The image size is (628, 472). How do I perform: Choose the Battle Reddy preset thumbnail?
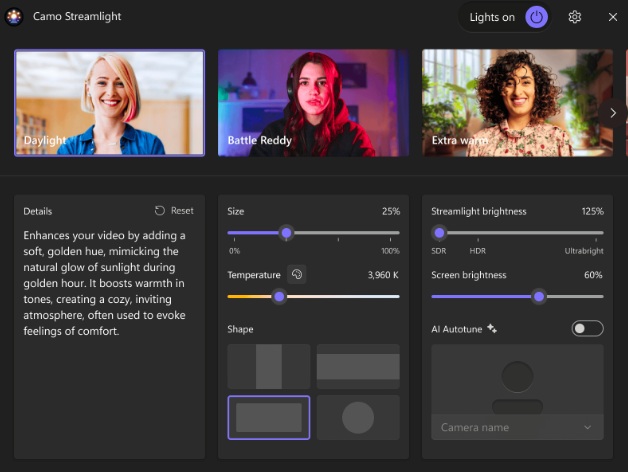pyautogui.click(x=313, y=103)
